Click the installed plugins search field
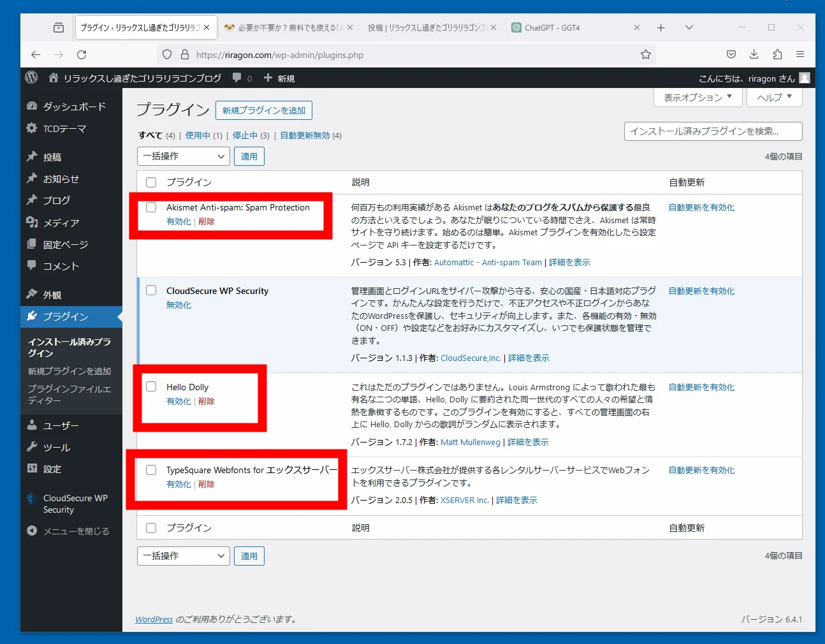 [712, 131]
